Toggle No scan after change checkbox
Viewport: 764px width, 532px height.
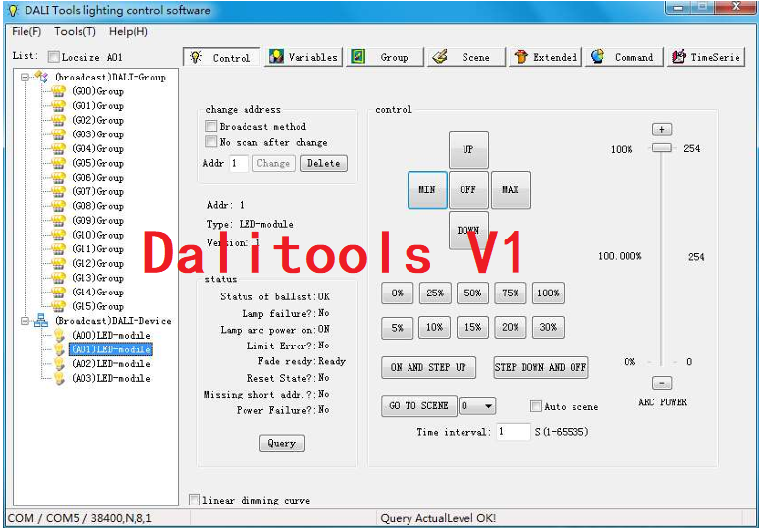[211, 142]
